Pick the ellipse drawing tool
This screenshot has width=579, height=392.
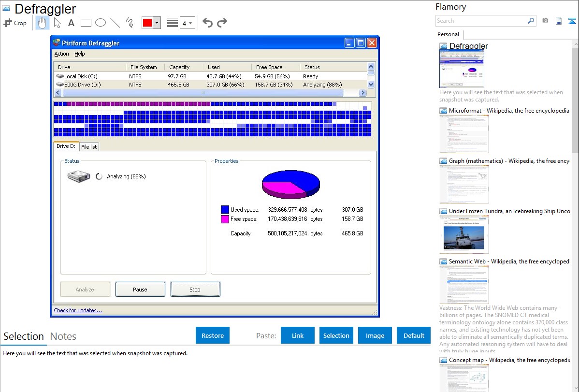coord(101,23)
